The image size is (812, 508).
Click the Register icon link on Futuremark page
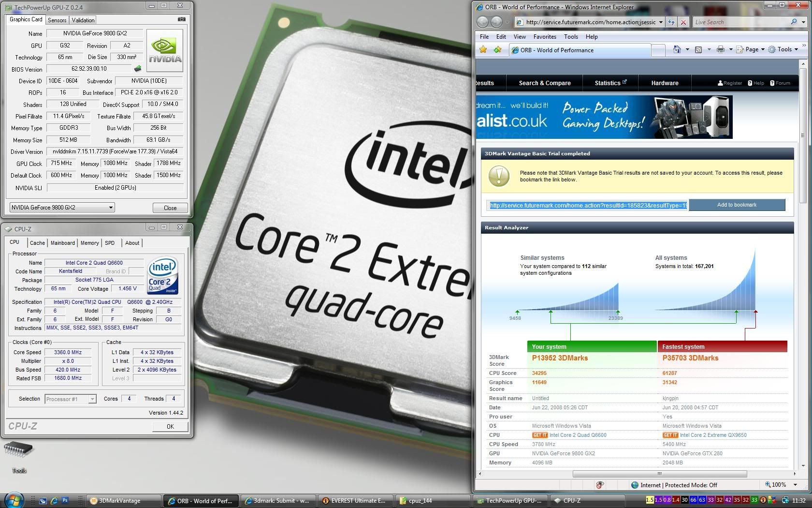click(x=730, y=83)
